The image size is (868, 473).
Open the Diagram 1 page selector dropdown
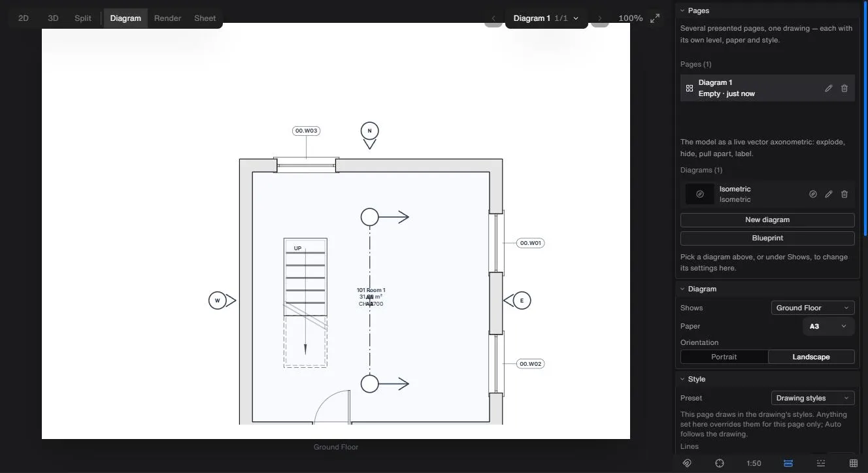pyautogui.click(x=546, y=18)
